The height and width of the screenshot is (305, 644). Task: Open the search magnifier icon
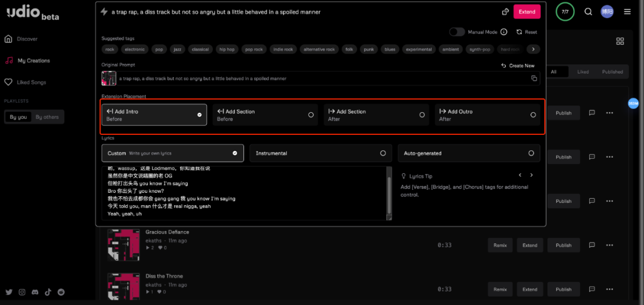coord(588,12)
